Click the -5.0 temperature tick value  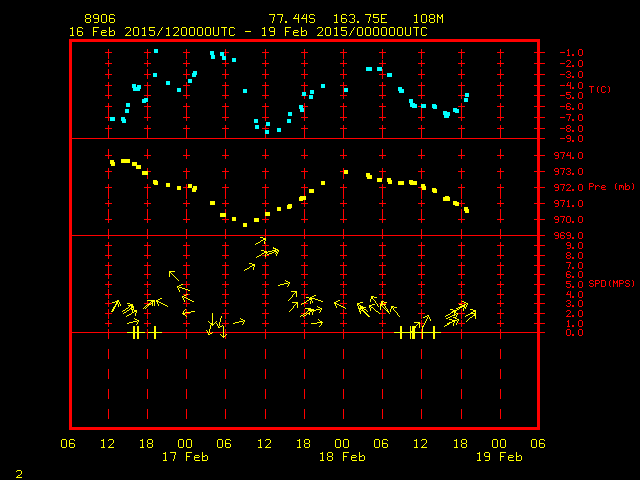click(571, 96)
